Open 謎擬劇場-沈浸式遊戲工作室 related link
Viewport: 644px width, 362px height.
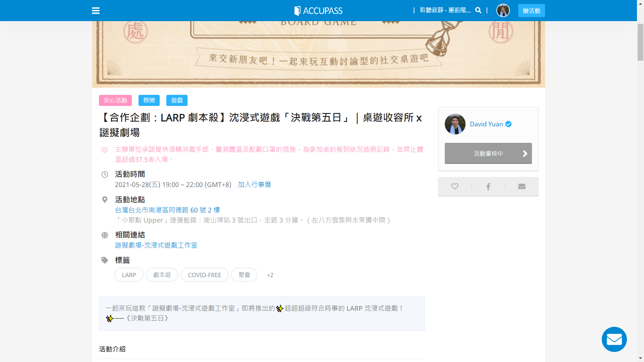click(156, 245)
